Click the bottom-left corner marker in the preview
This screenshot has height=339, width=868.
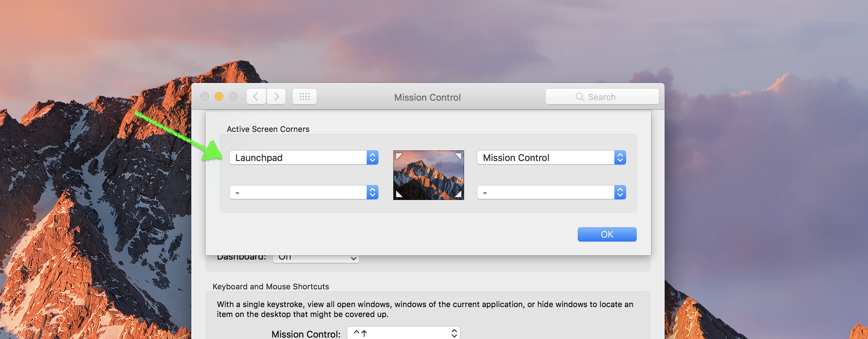pos(399,194)
